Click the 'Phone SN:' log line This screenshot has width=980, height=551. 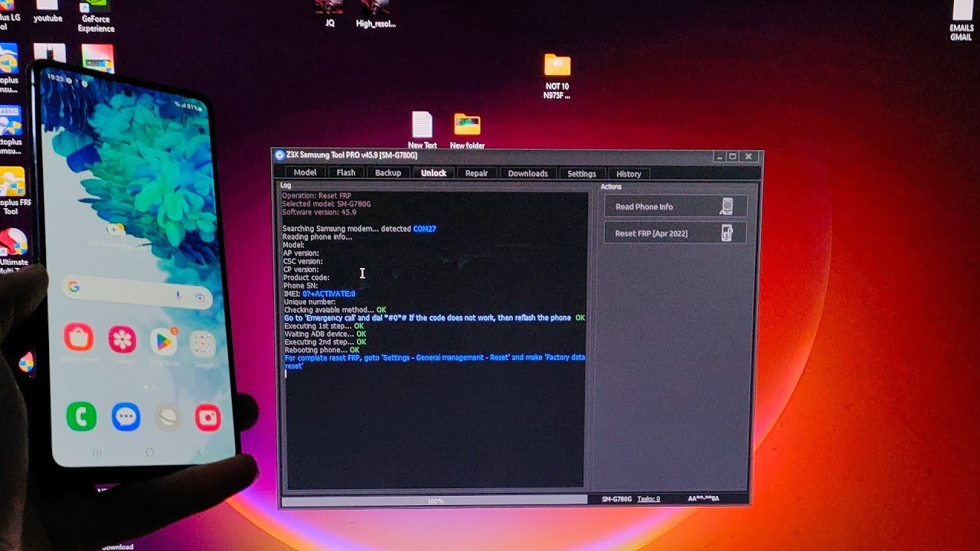click(300, 285)
